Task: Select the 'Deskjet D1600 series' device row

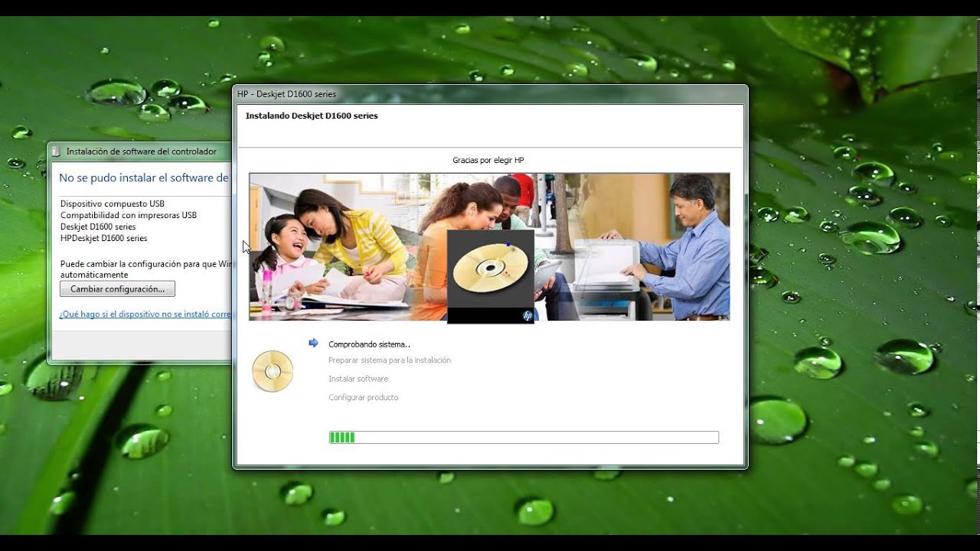Action: tap(98, 227)
